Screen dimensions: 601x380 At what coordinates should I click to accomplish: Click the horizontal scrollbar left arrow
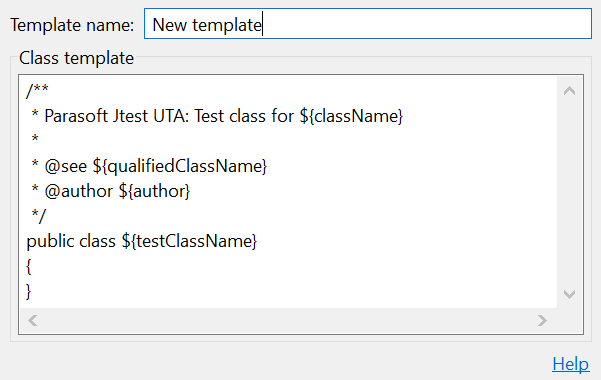tap(33, 320)
